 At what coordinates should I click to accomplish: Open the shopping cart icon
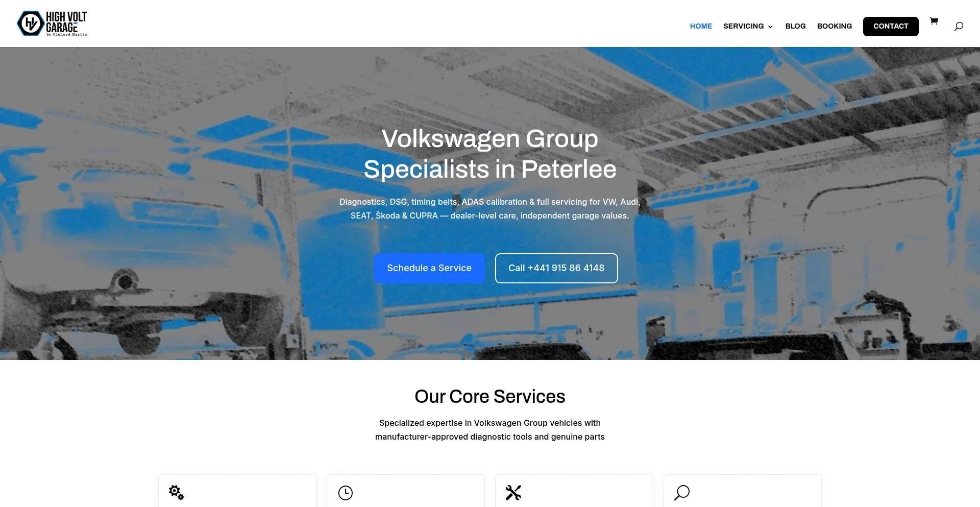(934, 21)
